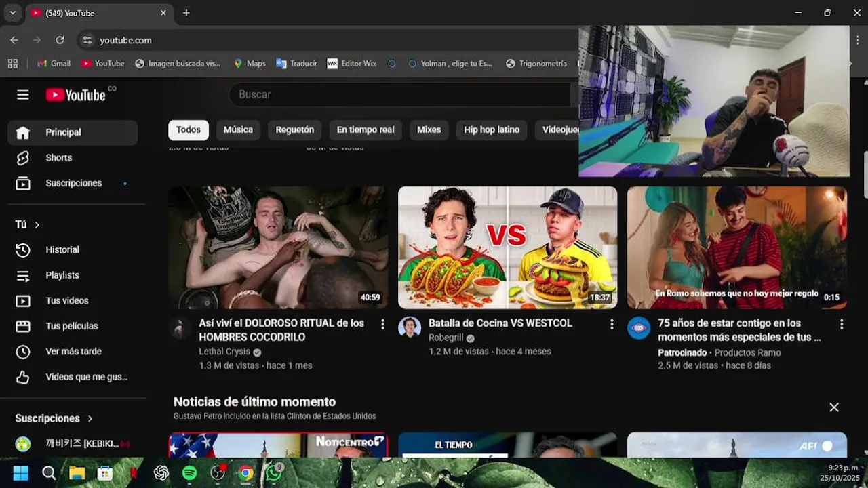Open File Explorer from taskbar
Image resolution: width=868 pixels, height=488 pixels.
tap(77, 473)
